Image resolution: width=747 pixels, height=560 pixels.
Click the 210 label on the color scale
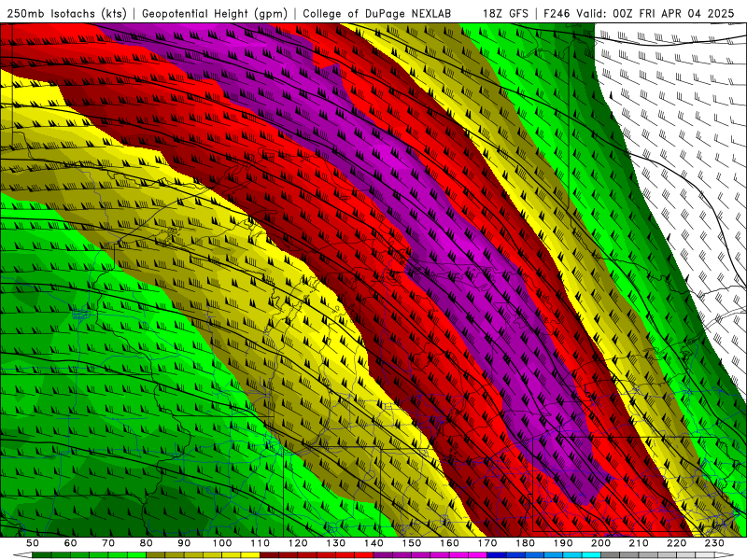[639, 543]
